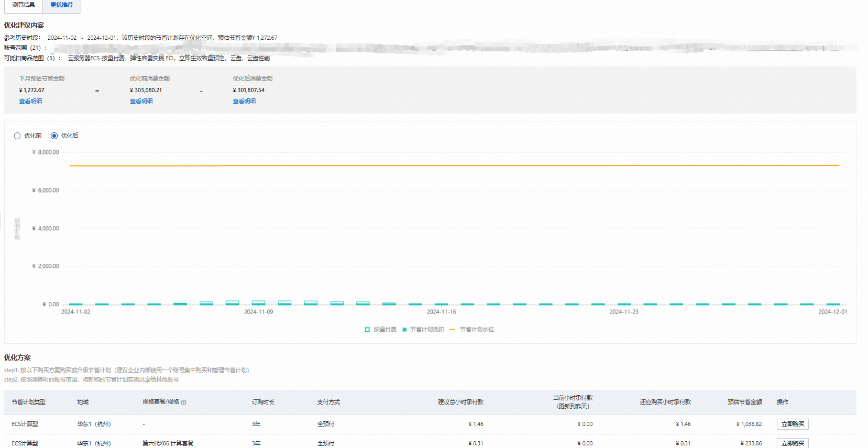Click the 节省计划类型 column header
Viewport: 868px width, 448px height.
tap(29, 402)
